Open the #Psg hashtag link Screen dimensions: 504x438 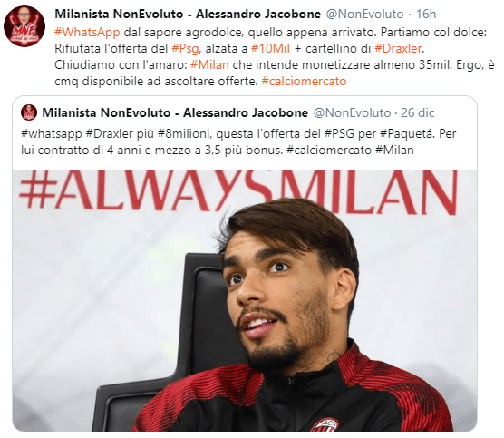point(185,49)
